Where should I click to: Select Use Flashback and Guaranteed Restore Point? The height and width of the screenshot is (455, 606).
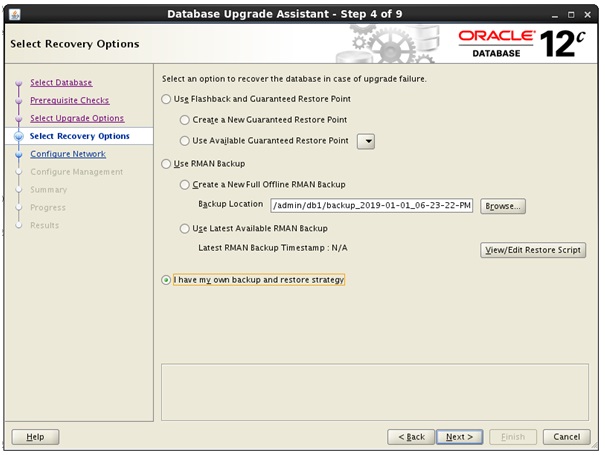(166, 100)
